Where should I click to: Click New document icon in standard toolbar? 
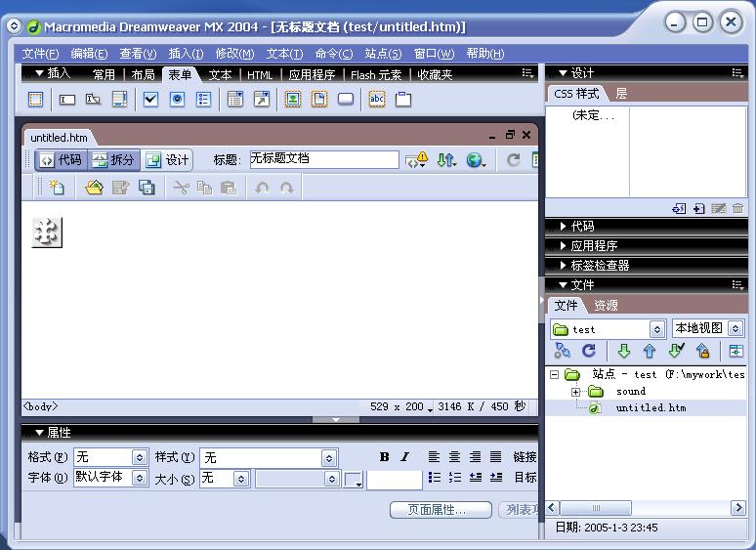click(x=57, y=187)
